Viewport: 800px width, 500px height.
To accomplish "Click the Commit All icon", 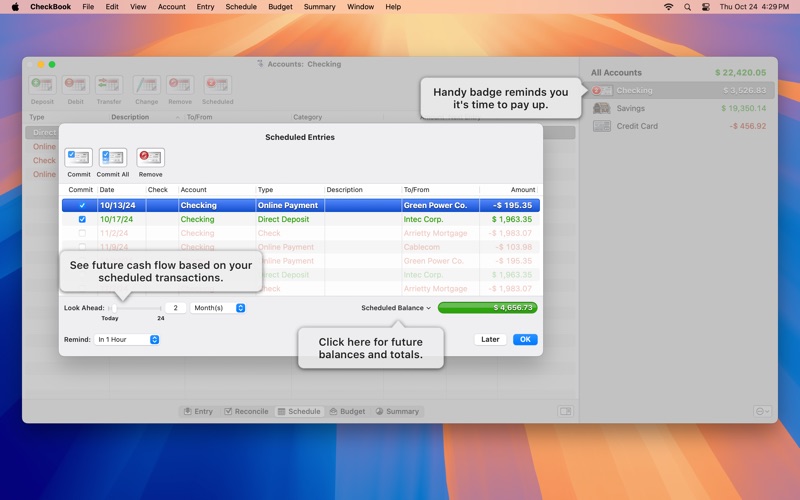I will pyautogui.click(x=113, y=158).
